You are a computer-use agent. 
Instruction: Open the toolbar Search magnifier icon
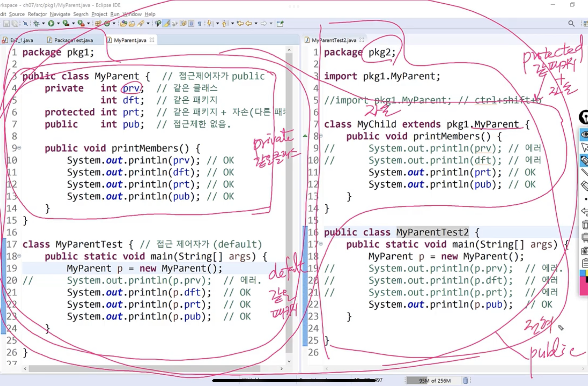pyautogui.click(x=571, y=24)
